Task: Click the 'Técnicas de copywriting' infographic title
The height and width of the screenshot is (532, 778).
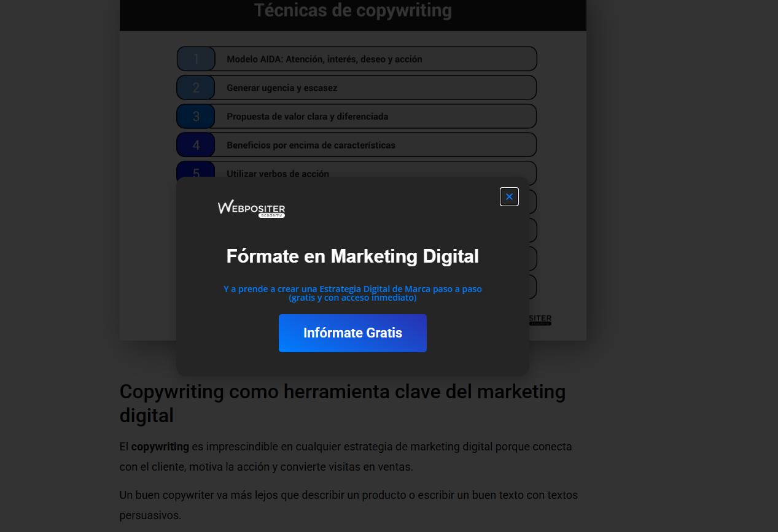Action: [x=352, y=10]
